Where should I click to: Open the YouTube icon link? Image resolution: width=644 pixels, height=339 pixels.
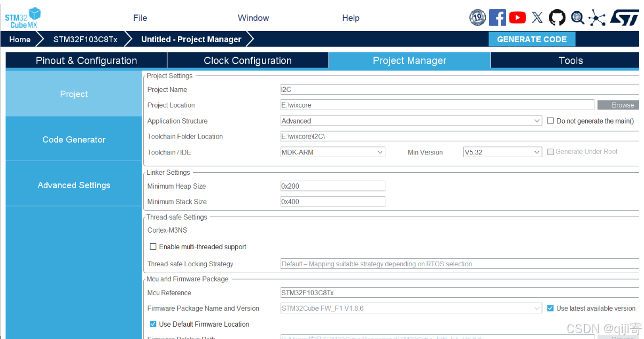[x=517, y=18]
